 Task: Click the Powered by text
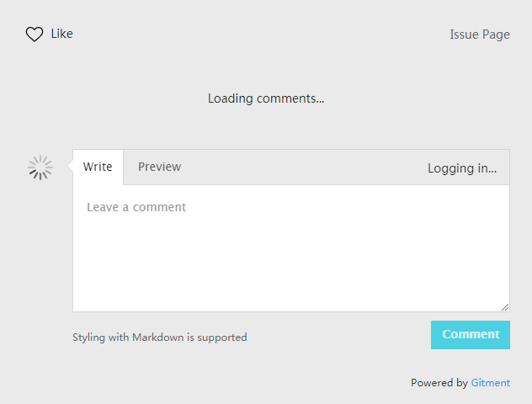tap(439, 383)
